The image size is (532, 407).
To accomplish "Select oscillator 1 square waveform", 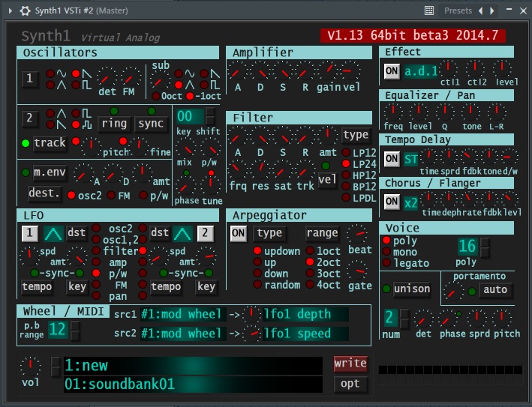I will pos(76,85).
